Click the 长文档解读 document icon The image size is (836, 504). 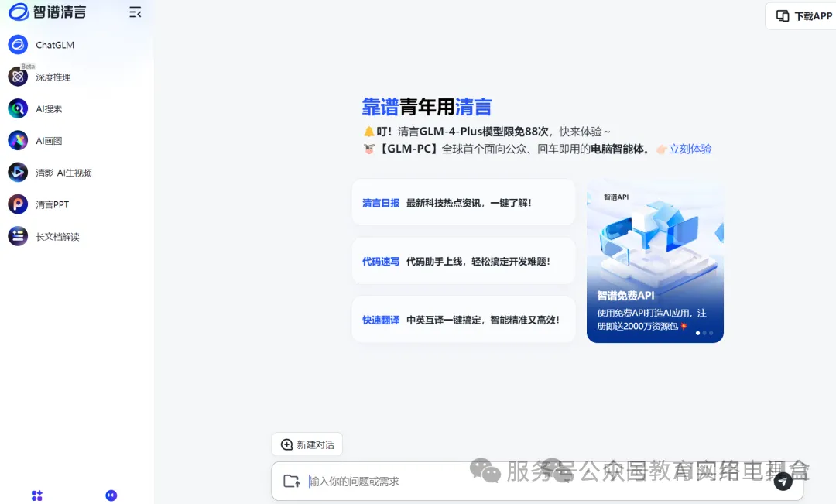pos(18,236)
